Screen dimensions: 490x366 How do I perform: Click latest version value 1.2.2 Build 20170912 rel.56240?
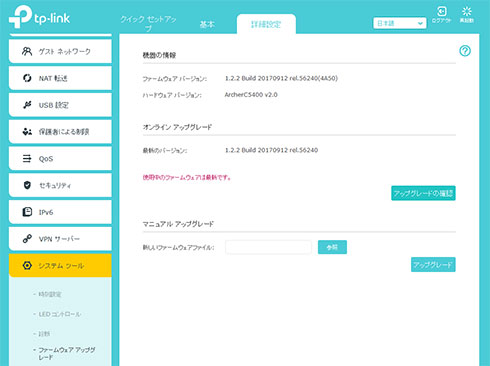271,150
